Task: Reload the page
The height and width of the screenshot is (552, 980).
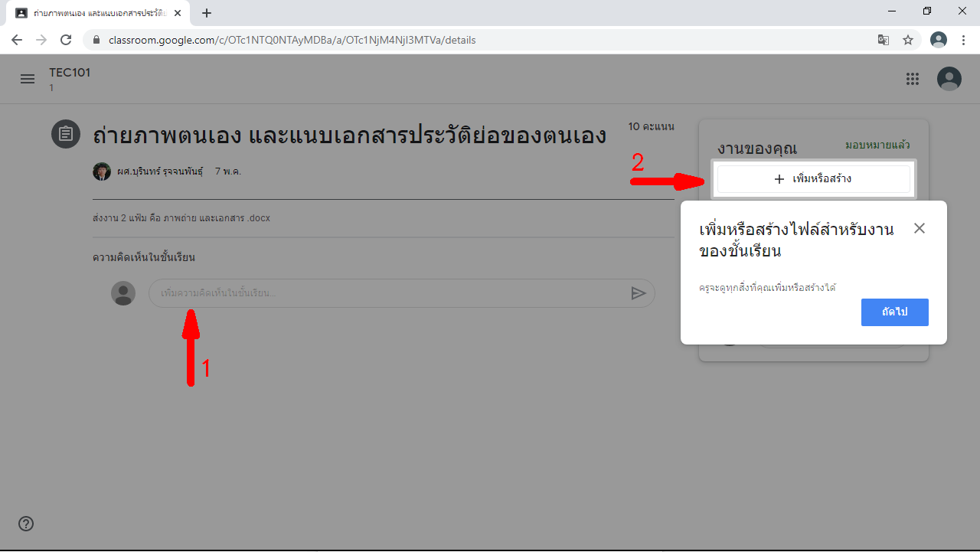Action: click(66, 40)
